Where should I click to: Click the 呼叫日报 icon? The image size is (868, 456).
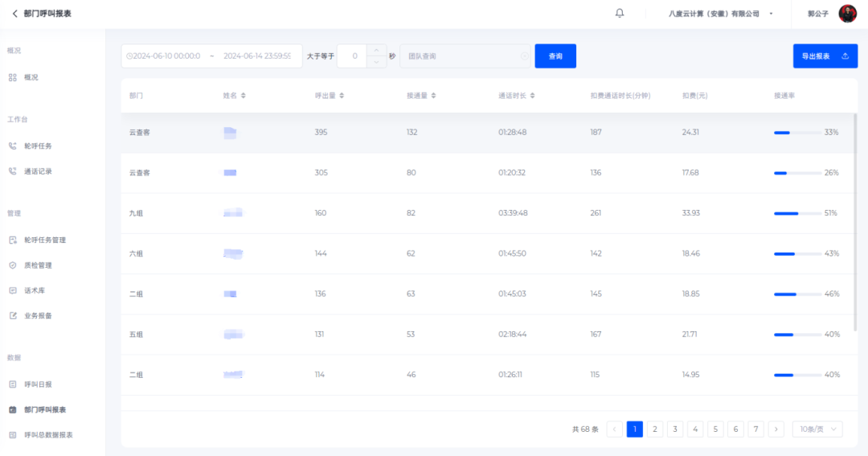coord(13,384)
